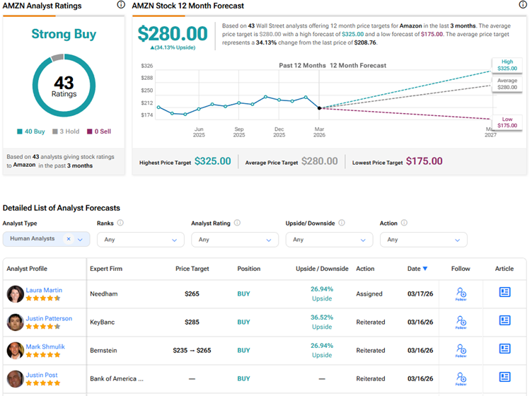
Task: Follow analyst Laura Martin
Action: (x=461, y=293)
